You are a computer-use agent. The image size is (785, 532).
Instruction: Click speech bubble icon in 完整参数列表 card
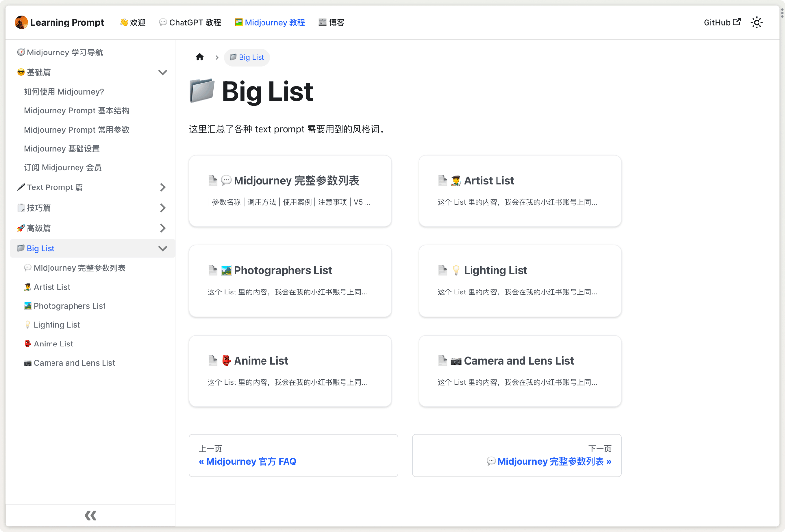tap(226, 181)
